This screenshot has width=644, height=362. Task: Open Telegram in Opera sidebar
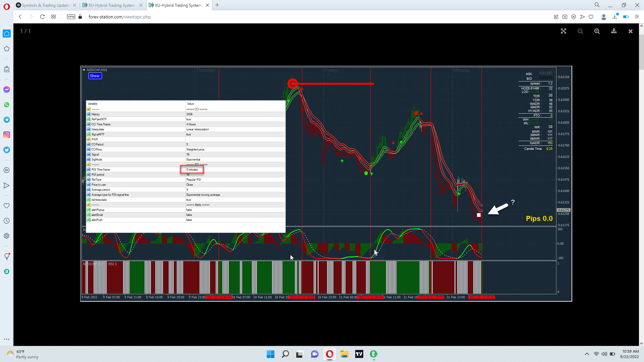click(x=7, y=120)
